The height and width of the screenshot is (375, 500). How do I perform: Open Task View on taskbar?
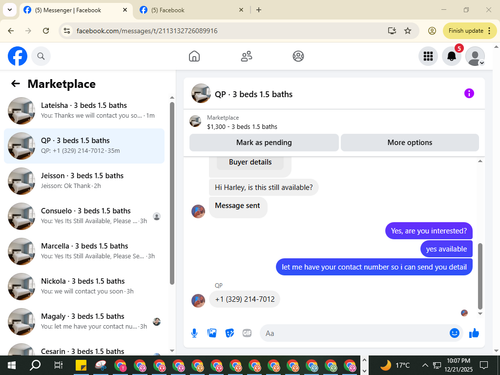[58, 365]
